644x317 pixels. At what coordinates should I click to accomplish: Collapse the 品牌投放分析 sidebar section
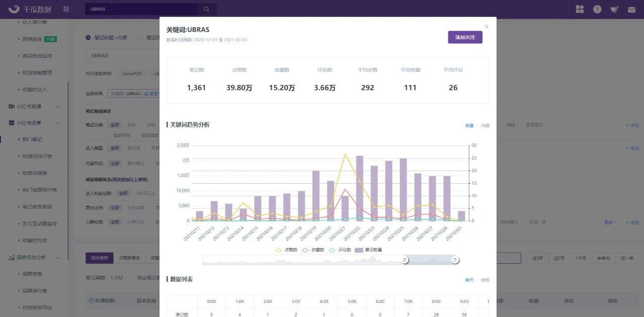(x=58, y=258)
